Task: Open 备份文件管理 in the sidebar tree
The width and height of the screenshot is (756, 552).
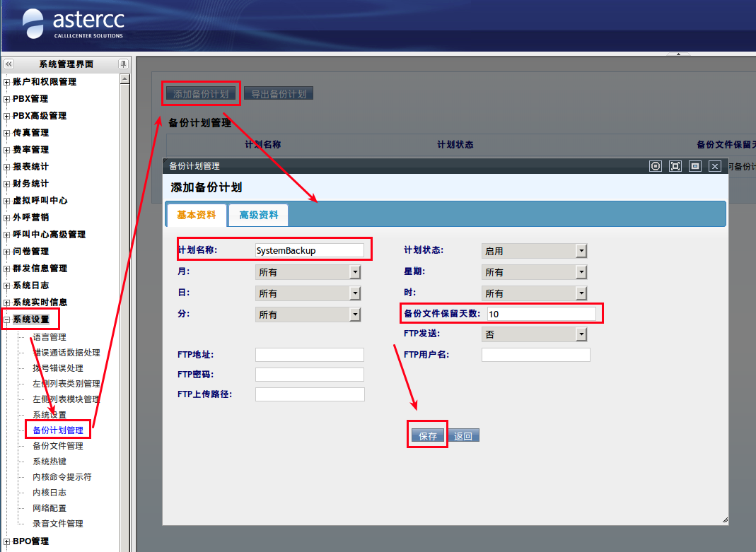Action: point(58,446)
